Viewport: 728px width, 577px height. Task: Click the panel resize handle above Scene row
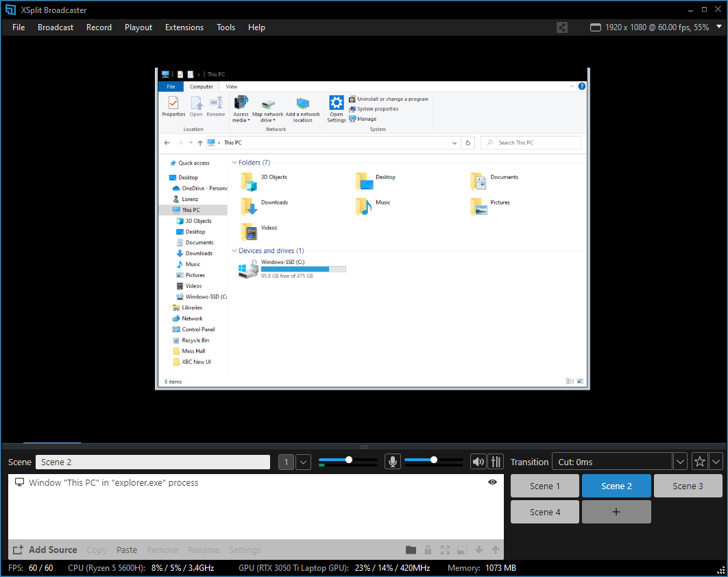365,447
